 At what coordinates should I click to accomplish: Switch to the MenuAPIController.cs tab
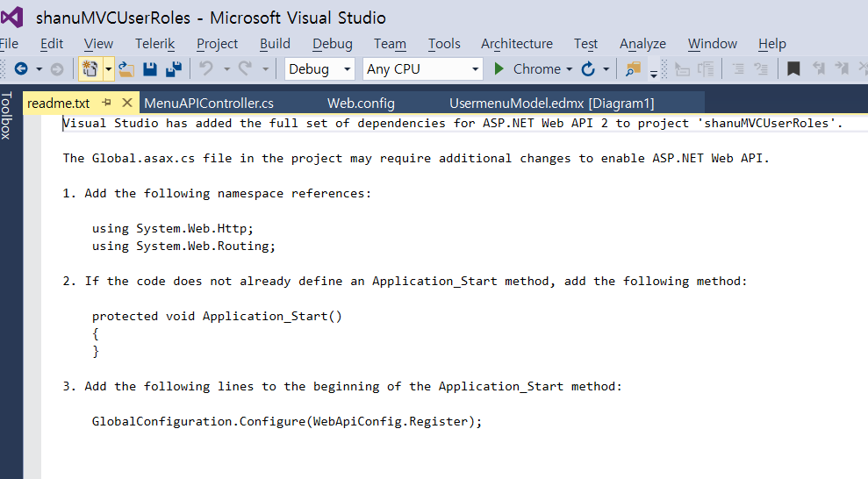(x=209, y=104)
